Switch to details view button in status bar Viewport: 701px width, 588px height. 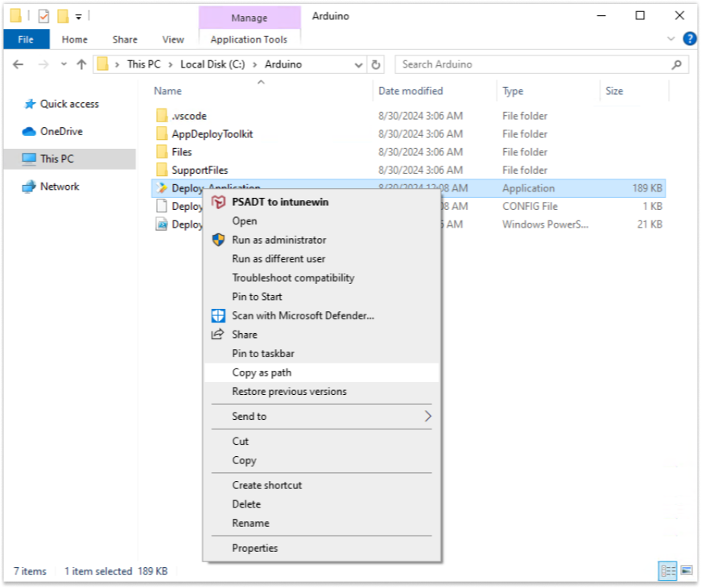(668, 570)
